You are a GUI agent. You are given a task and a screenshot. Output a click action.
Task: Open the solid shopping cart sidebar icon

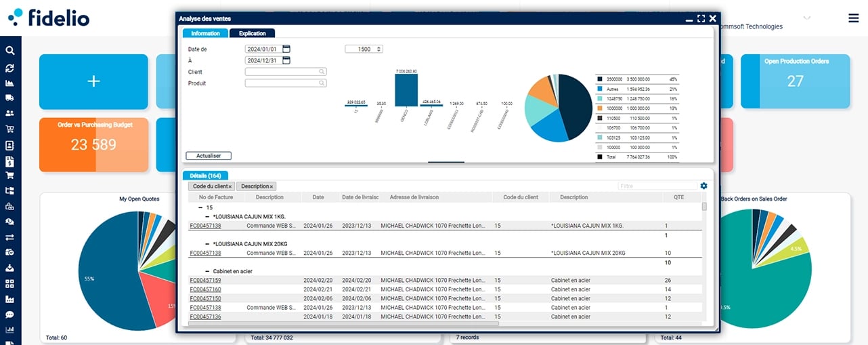(10, 176)
